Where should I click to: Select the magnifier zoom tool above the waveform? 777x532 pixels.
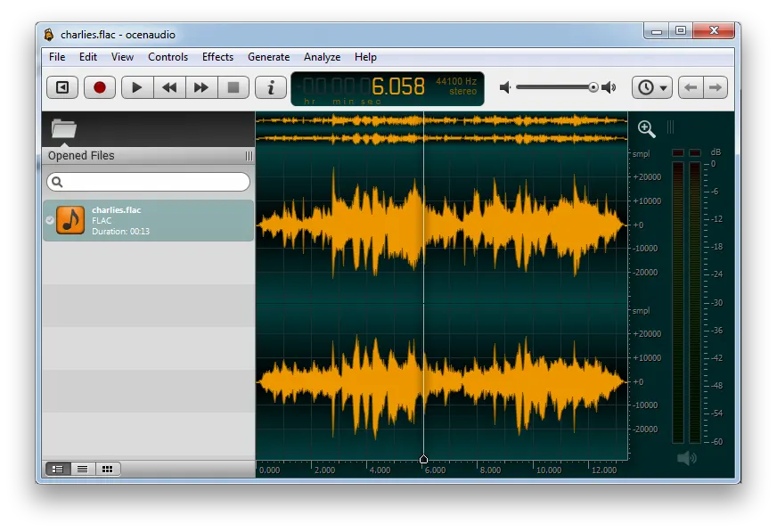coord(645,128)
